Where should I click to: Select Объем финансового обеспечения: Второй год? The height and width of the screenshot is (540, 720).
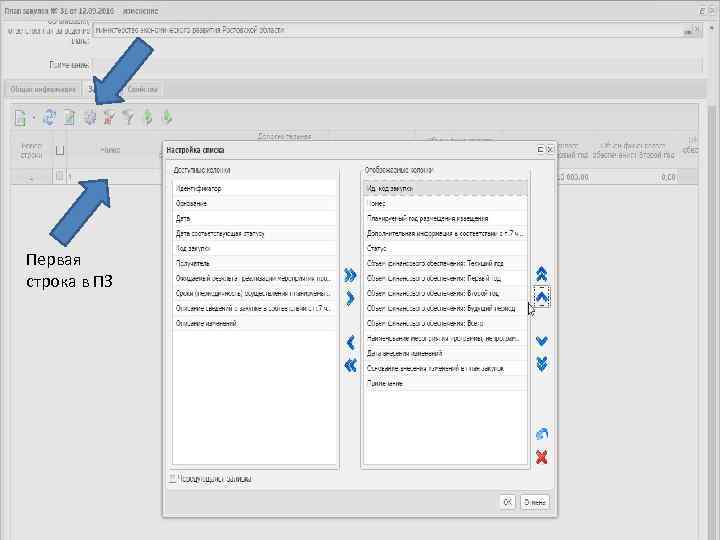(445, 293)
